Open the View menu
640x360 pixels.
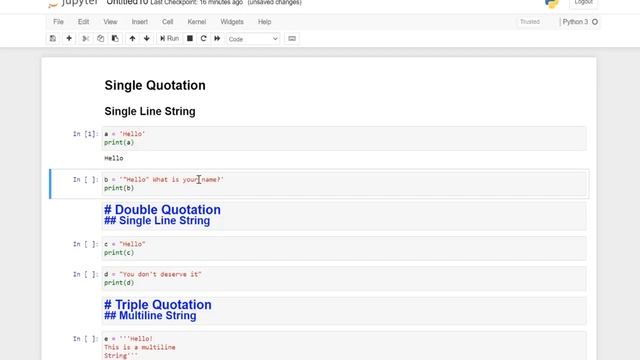110,22
